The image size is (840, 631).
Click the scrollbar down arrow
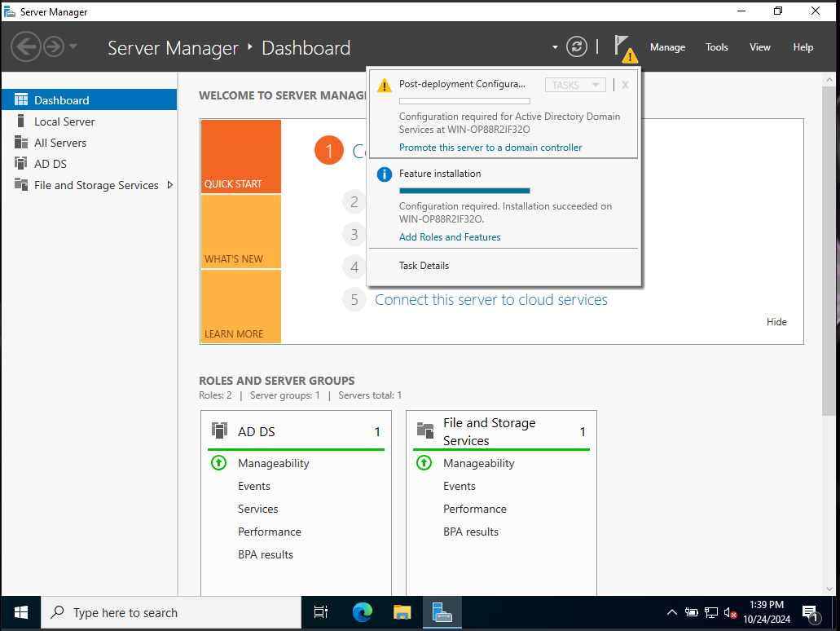point(829,589)
